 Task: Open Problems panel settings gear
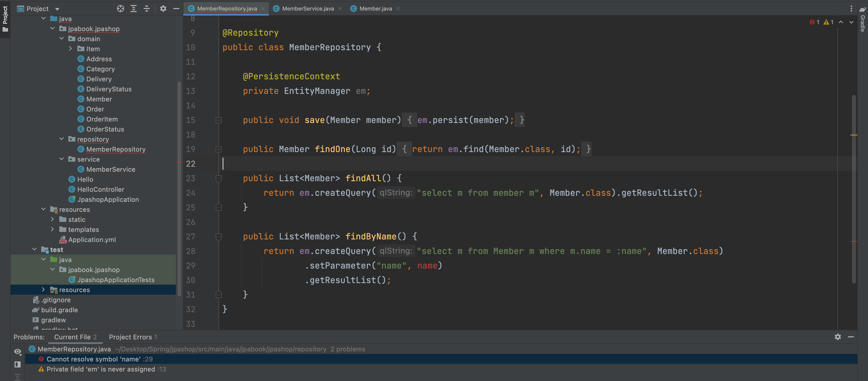[x=838, y=337]
